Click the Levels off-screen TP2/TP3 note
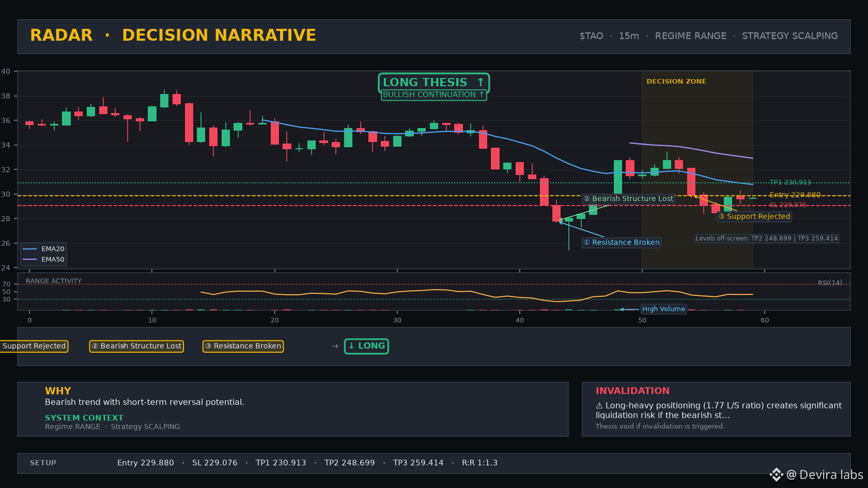 pos(766,239)
